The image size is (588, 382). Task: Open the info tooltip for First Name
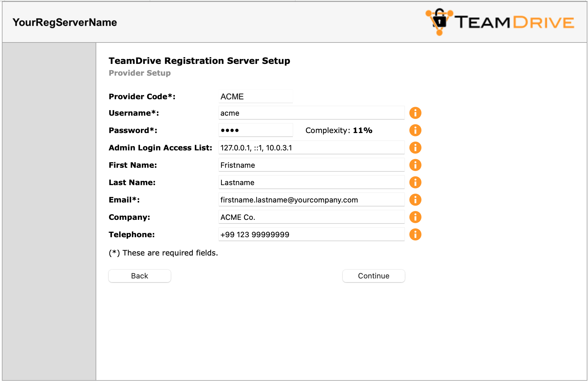415,165
